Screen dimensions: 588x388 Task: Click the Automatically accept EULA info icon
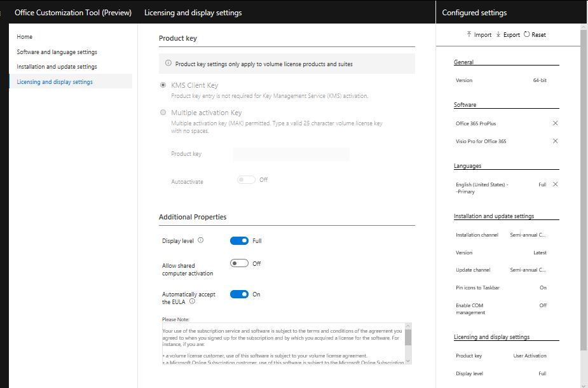click(192, 301)
